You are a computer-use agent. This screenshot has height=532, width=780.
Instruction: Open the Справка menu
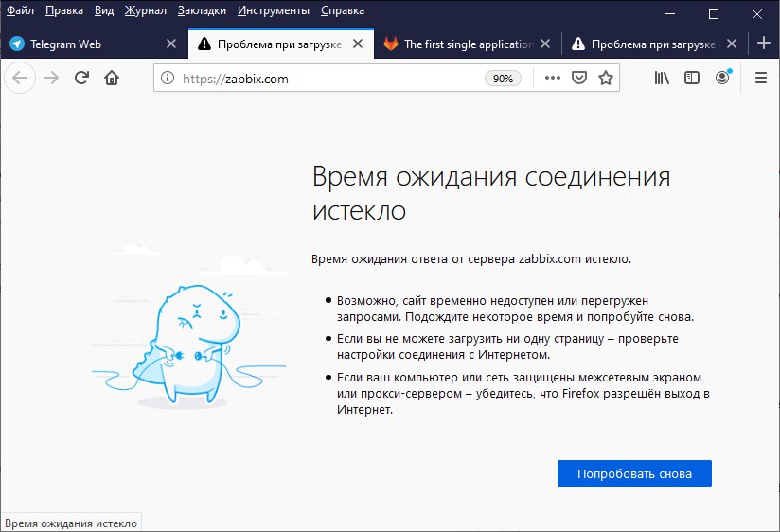[343, 10]
